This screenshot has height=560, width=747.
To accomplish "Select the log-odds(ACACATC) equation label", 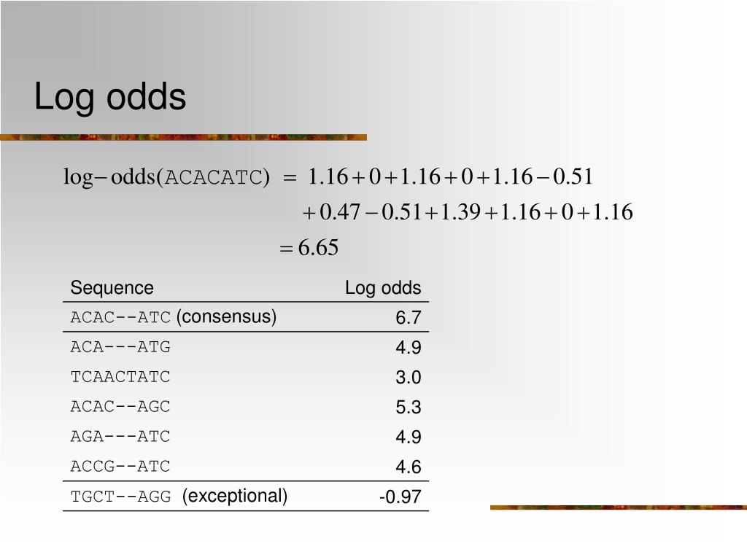I will (x=167, y=177).
